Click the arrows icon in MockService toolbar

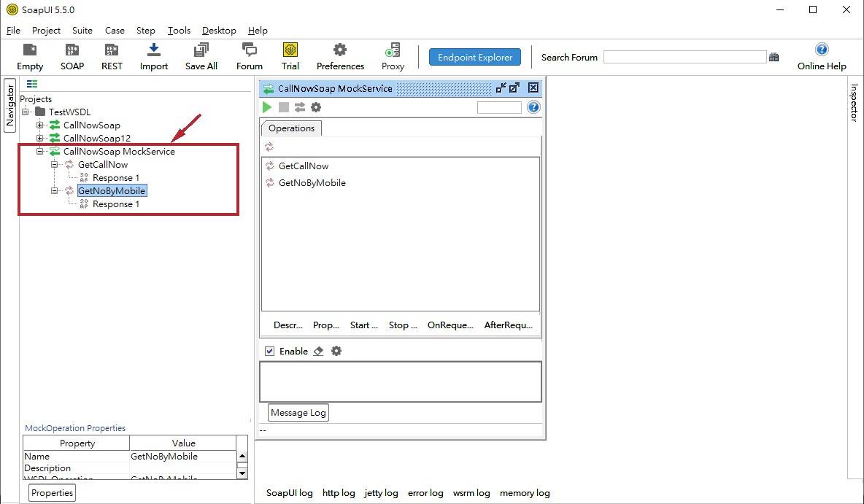click(x=300, y=107)
